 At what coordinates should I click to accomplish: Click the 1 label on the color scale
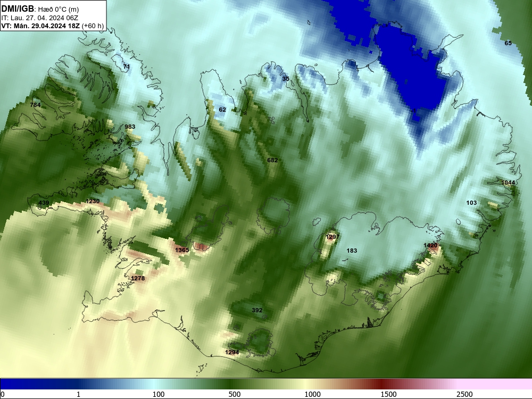[x=78, y=394]
